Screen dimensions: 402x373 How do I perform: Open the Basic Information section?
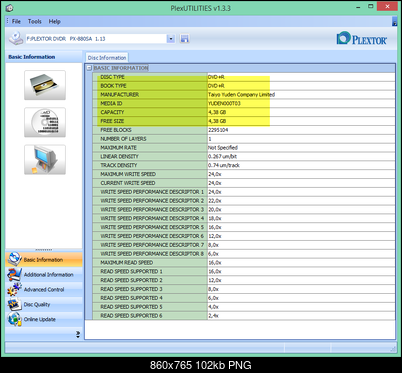click(44, 259)
